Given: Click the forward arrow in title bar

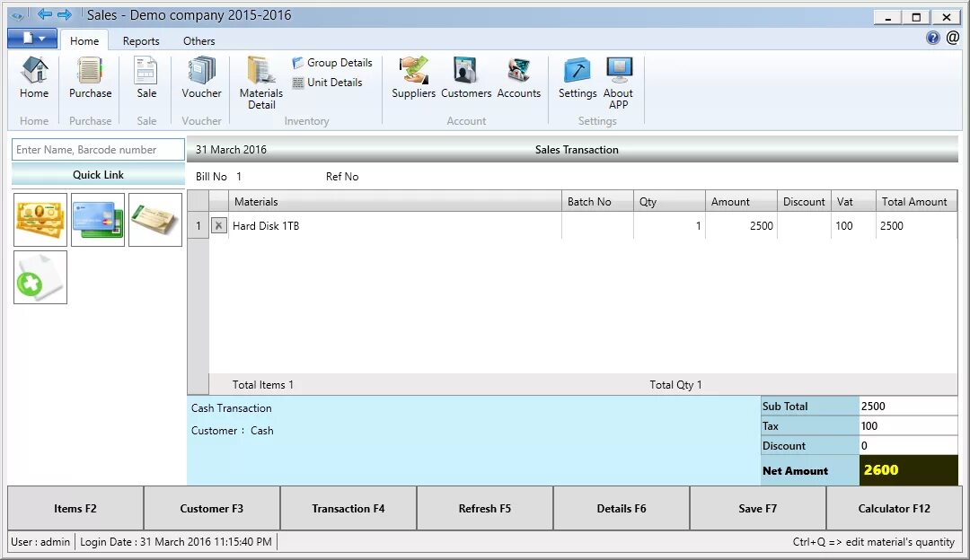Looking at the screenshot, I should 65,14.
